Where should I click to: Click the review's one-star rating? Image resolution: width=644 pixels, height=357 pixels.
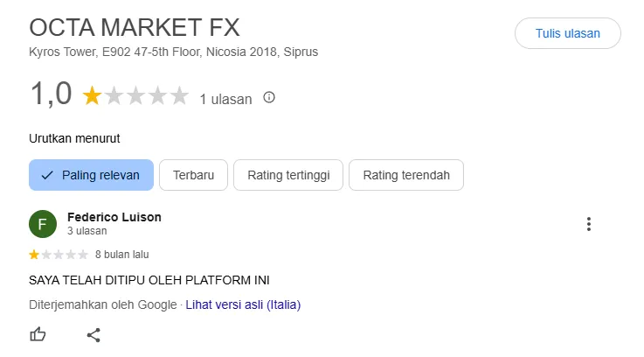[x=59, y=255]
